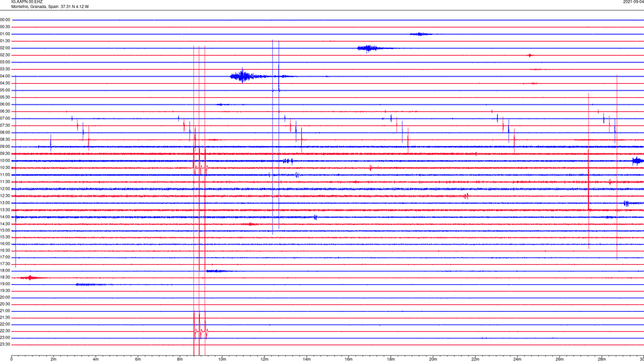Select the 05:00 time label
The width and height of the screenshot is (644, 362).
pos(5,90)
